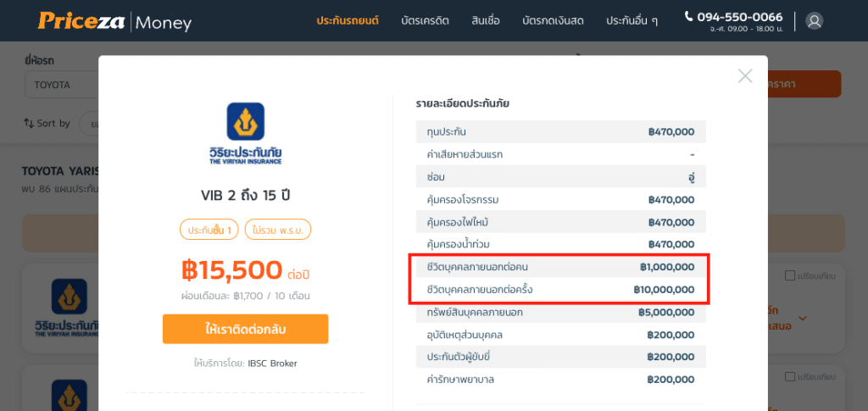Open the ประกันอื่น ๆ menu item

coord(632,21)
